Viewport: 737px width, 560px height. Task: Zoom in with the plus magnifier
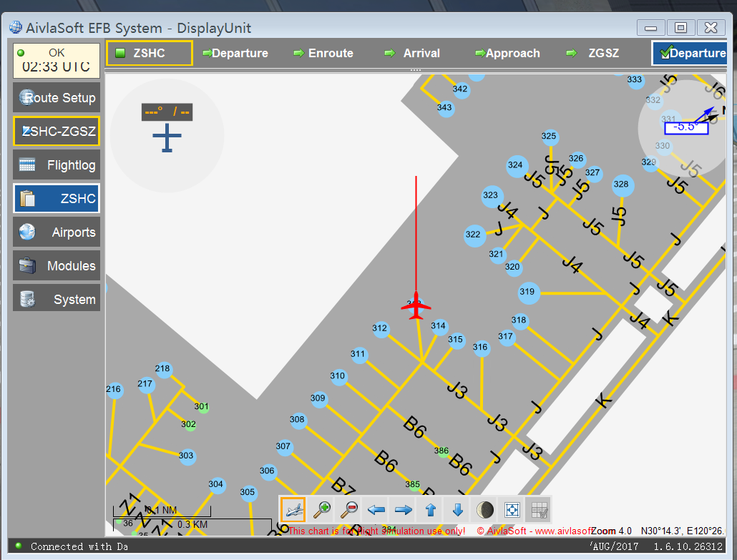322,510
